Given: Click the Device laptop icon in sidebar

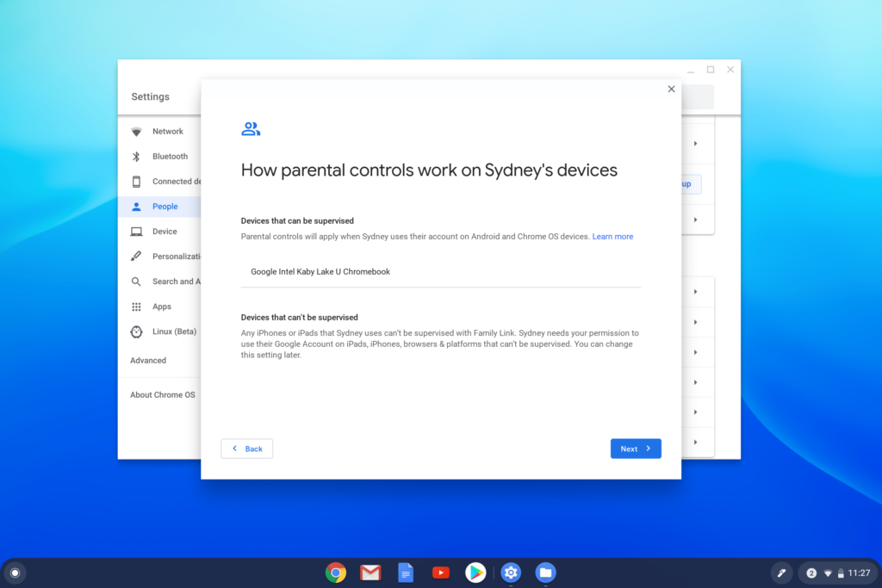Looking at the screenshot, I should tap(136, 232).
